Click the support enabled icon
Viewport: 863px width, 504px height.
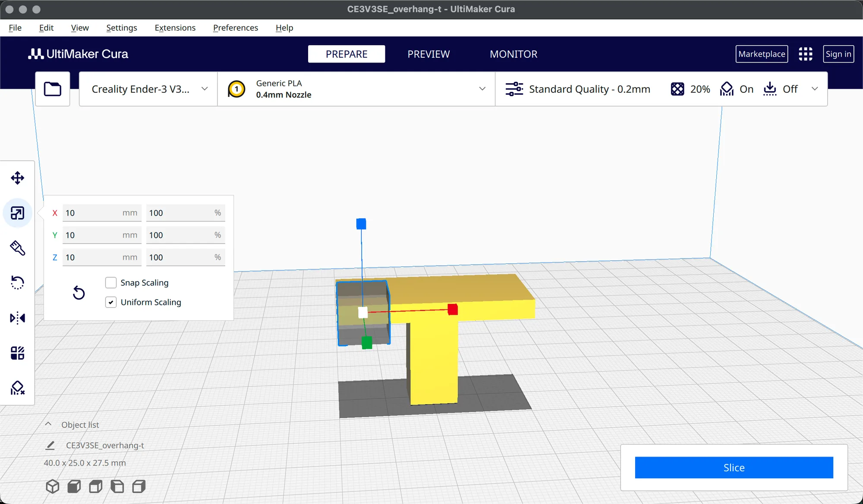[727, 89]
